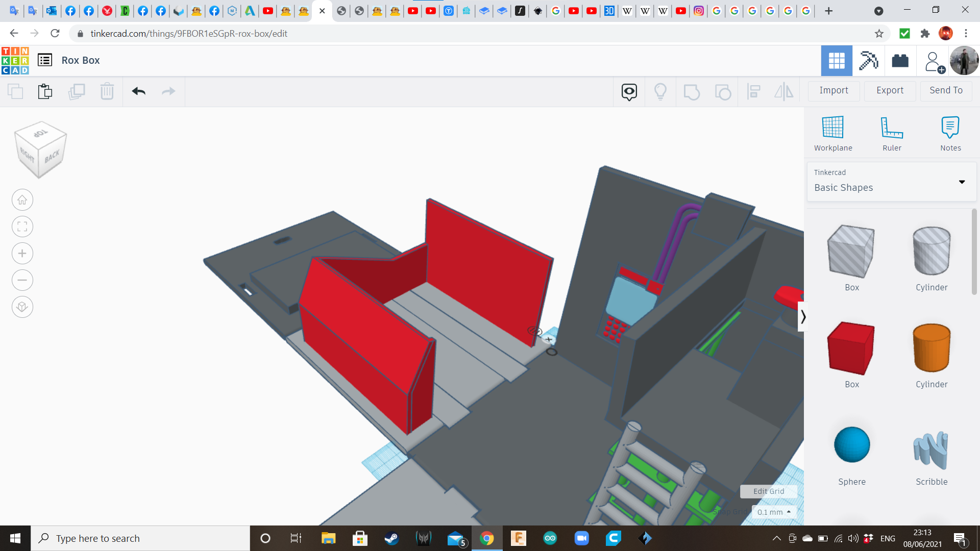Toggle the notes visibility eye icon

point(629,91)
